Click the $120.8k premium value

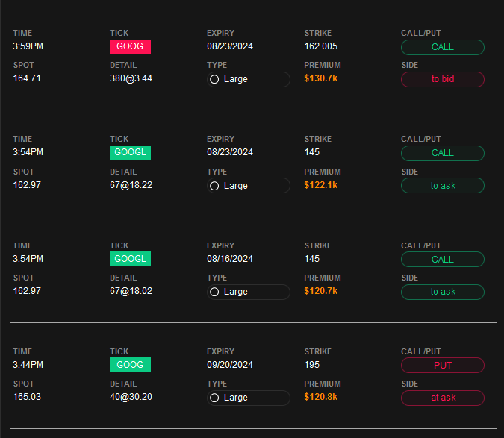pyautogui.click(x=321, y=397)
